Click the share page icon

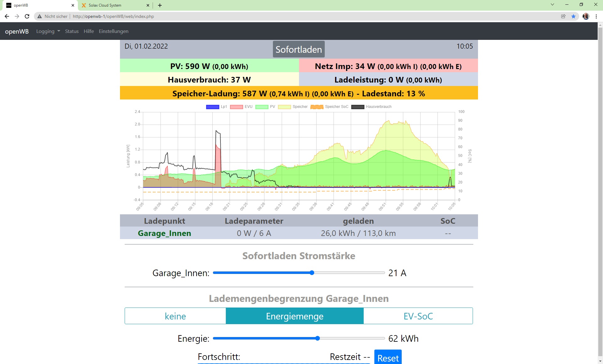pyautogui.click(x=563, y=16)
